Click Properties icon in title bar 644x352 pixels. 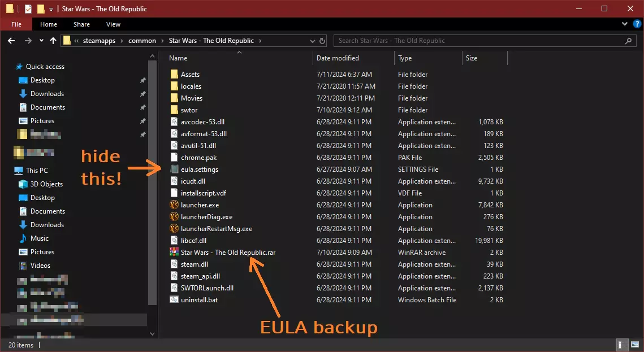tap(28, 8)
